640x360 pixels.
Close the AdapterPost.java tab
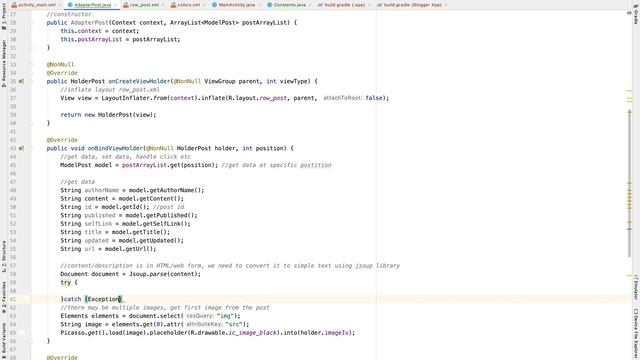[x=115, y=5]
